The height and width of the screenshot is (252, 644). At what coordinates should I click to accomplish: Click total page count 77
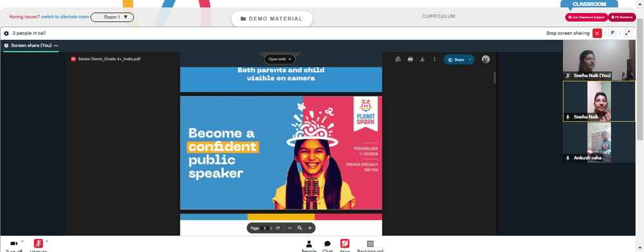click(x=278, y=228)
